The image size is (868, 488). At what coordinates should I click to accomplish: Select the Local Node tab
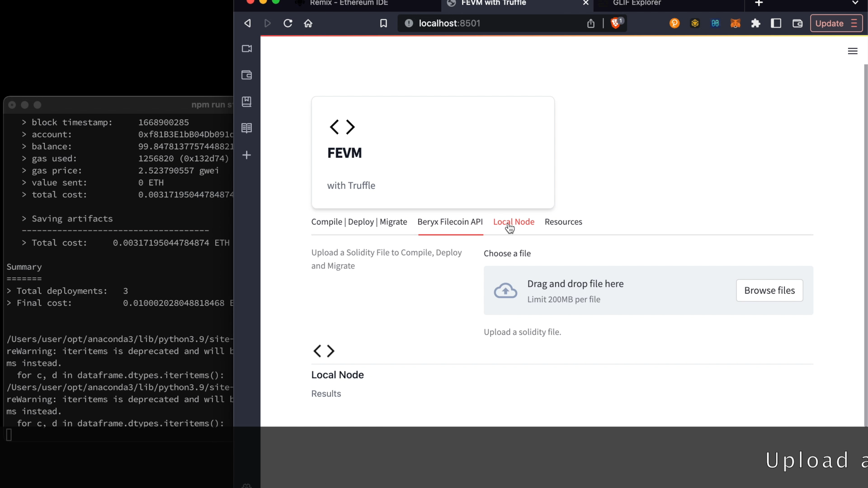click(514, 222)
